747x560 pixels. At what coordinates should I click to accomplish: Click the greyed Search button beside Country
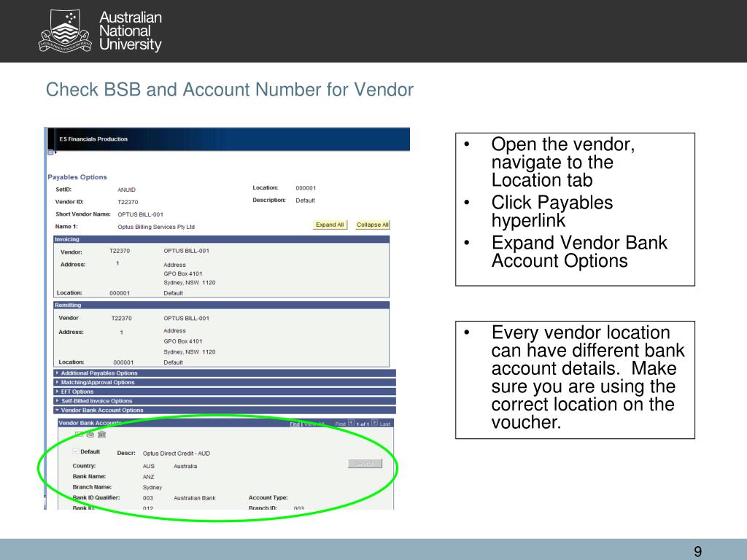(x=365, y=464)
